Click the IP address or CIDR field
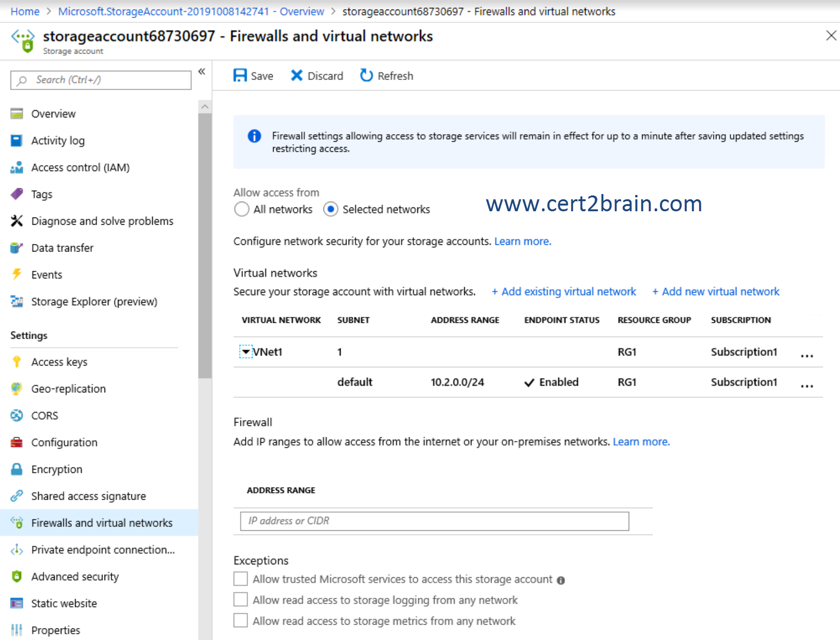 click(434, 521)
